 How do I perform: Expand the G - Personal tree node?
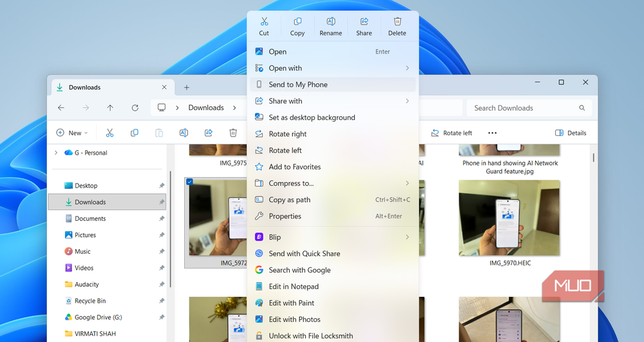click(56, 153)
